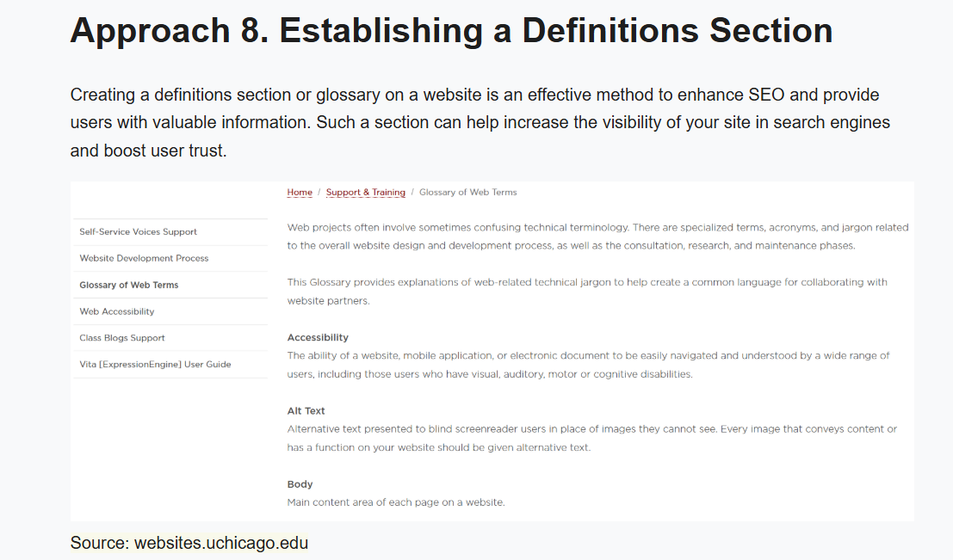Open the Support & Training breadcrumb link
The image size is (953, 560).
pos(365,193)
